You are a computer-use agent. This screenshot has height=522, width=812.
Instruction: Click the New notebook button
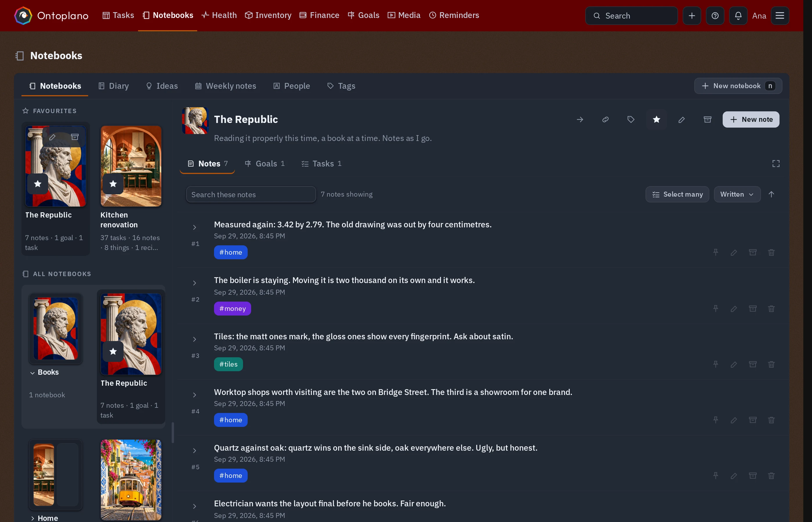tap(737, 86)
